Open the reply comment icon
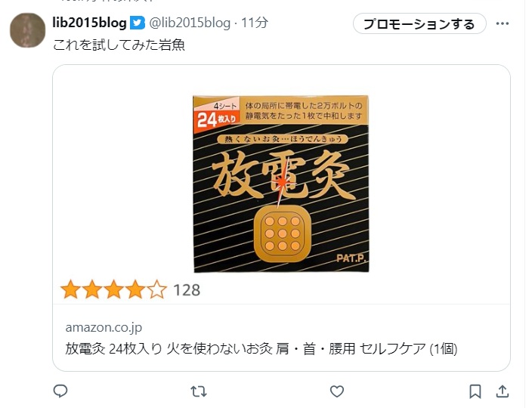This screenshot has height=408, width=532. tap(60, 391)
